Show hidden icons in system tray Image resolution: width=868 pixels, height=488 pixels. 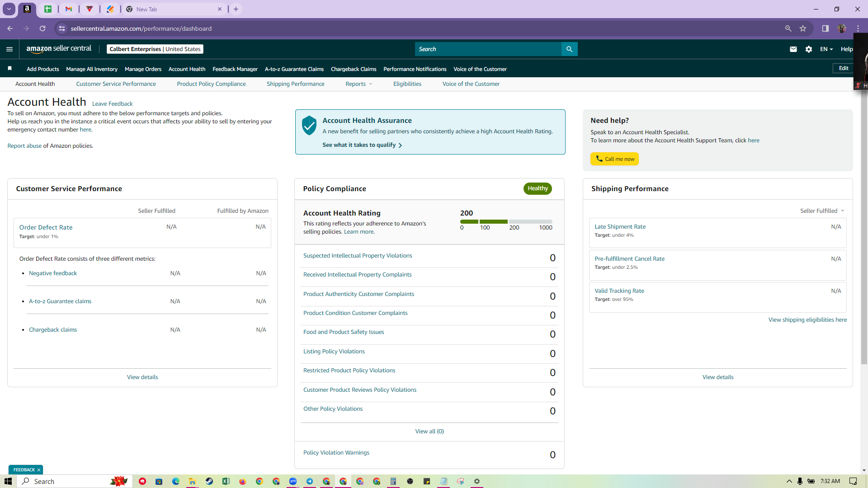(789, 481)
